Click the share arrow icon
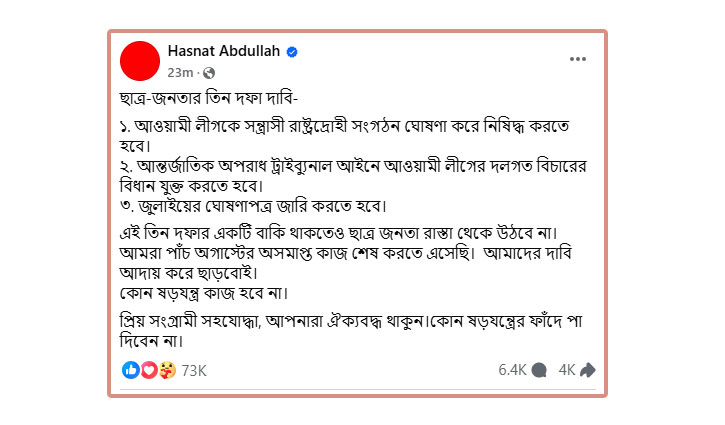 pos(588,370)
